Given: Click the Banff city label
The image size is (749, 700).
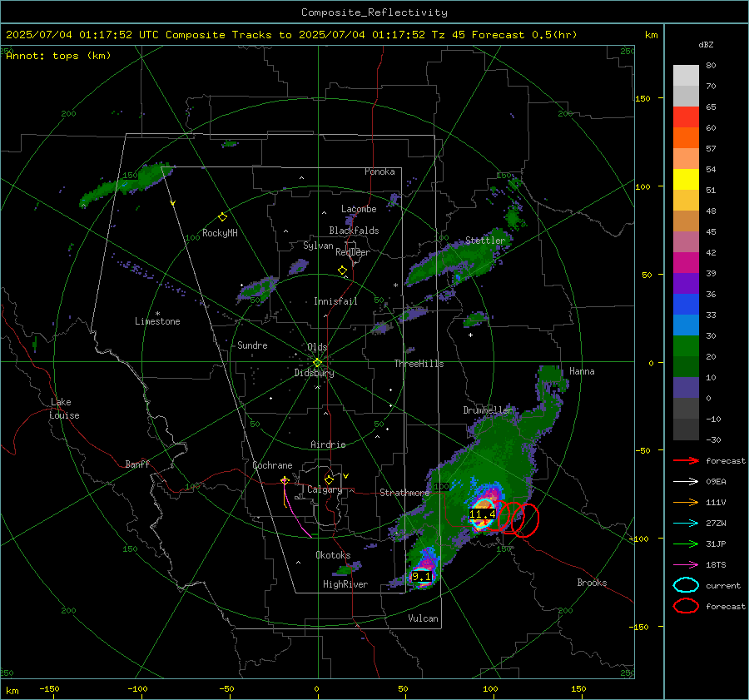Looking at the screenshot, I should coord(137,464).
